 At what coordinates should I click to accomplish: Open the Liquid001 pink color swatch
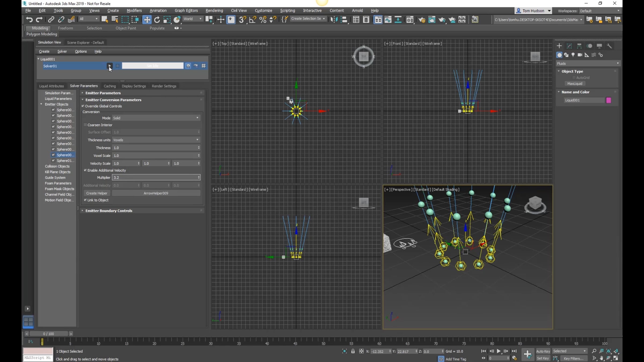[608, 100]
